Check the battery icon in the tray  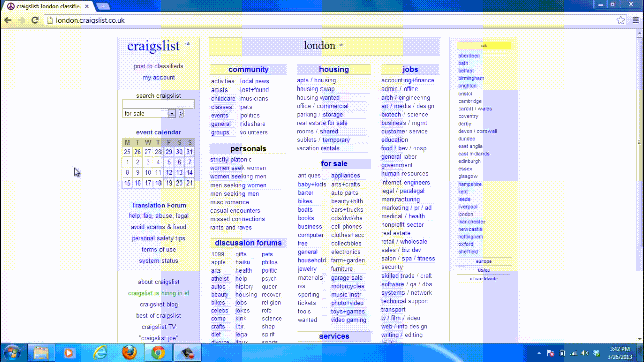562,353
